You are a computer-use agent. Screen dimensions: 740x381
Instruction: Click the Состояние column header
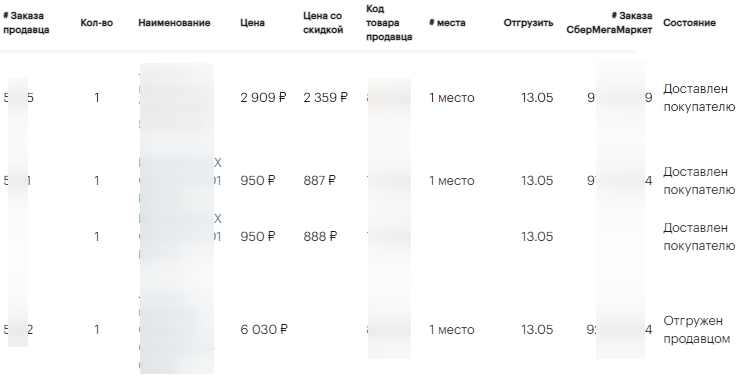pyautogui.click(x=690, y=23)
